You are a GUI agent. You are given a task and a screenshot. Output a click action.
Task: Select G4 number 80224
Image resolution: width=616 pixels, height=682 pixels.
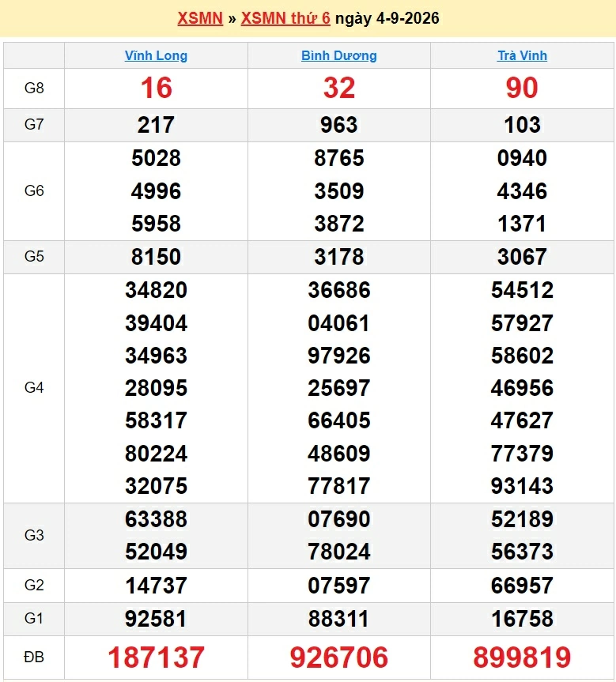click(x=157, y=454)
